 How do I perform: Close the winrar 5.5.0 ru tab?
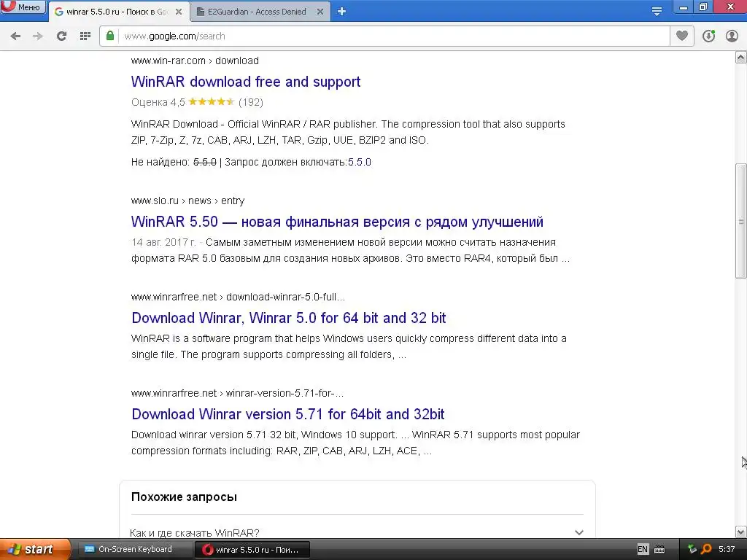[179, 12]
